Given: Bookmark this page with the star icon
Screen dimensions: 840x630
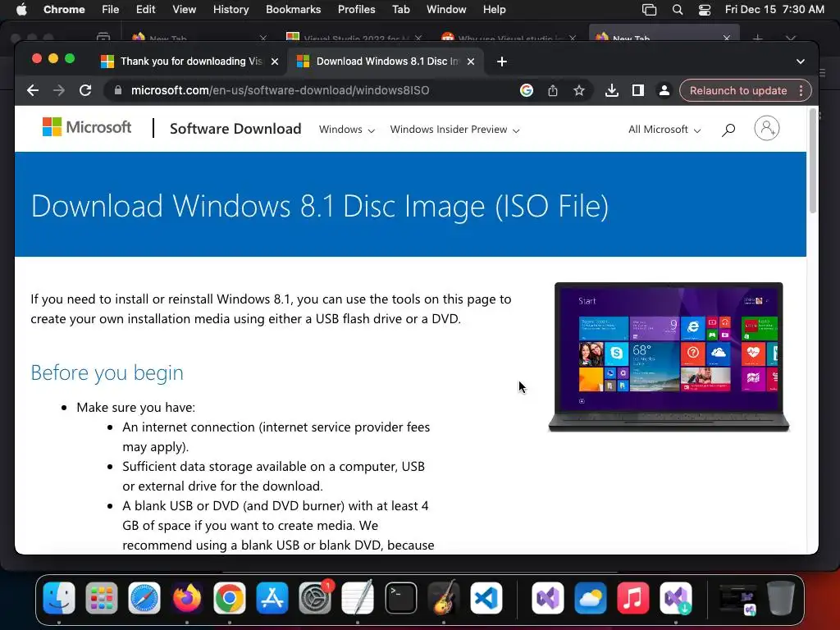Looking at the screenshot, I should tap(579, 90).
